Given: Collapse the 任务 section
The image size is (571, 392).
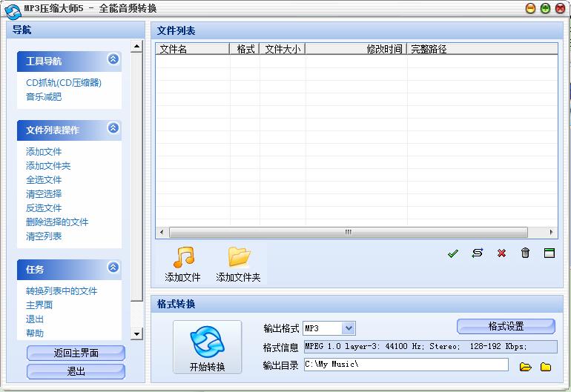Looking at the screenshot, I should pos(113,268).
